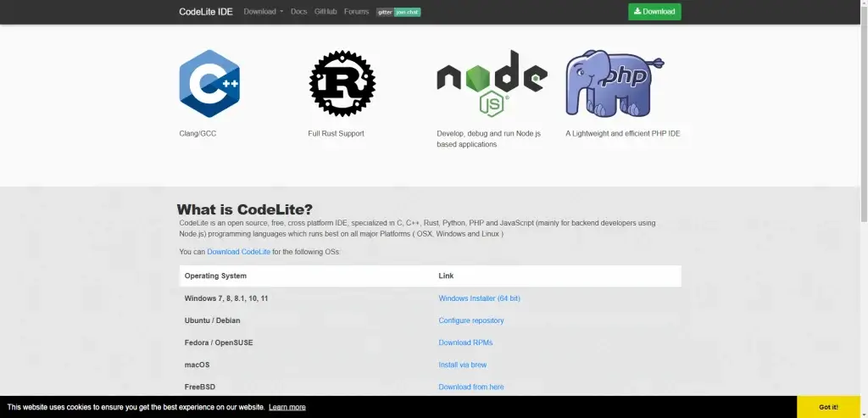
Task: Click the Operating System column header
Action: pos(216,276)
